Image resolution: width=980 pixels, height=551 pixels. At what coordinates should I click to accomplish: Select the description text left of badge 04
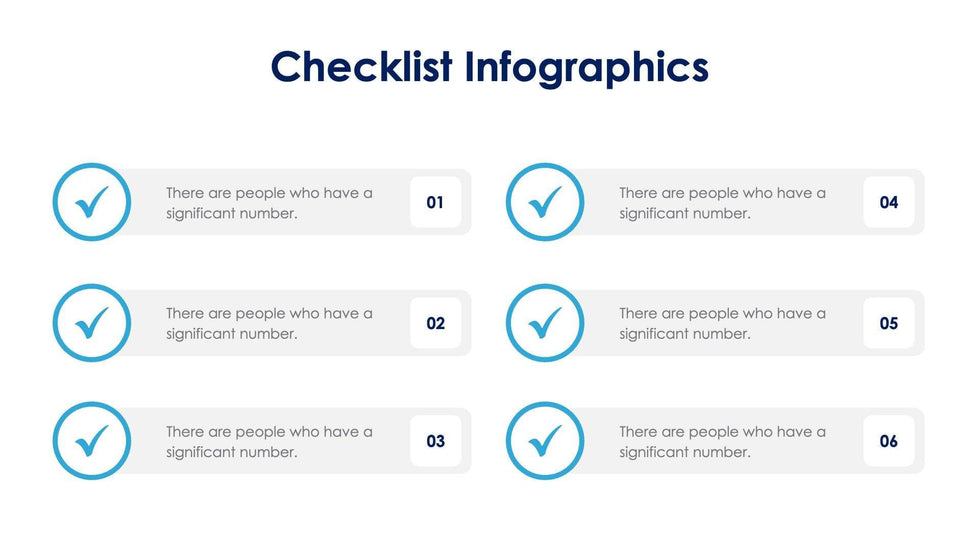click(722, 203)
